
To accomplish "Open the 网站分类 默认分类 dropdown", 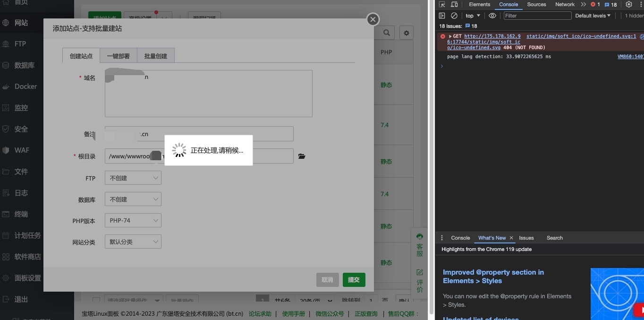I will click(133, 242).
